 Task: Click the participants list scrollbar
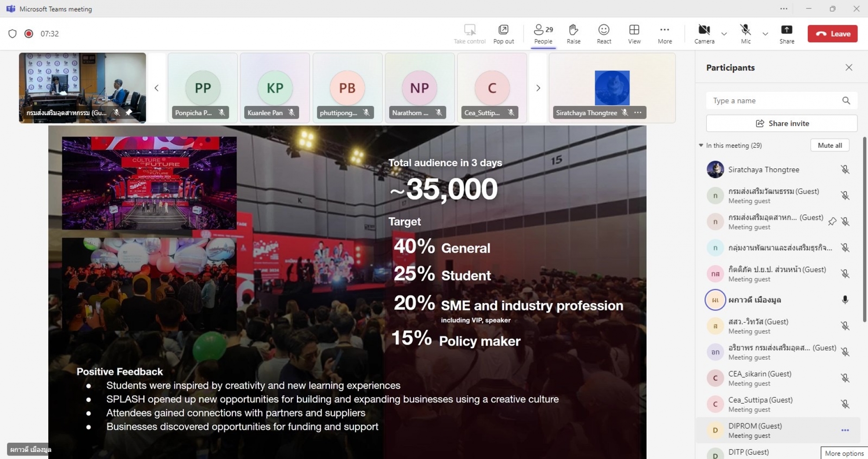point(864,229)
